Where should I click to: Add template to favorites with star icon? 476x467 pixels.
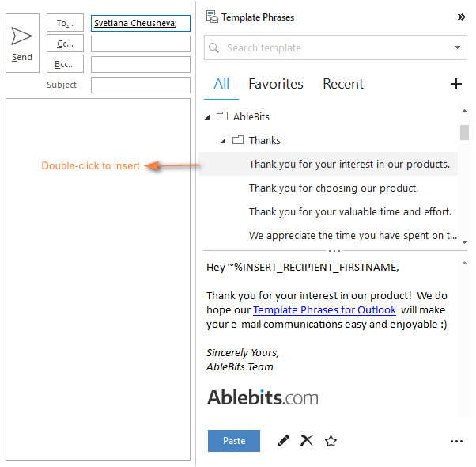(x=331, y=441)
